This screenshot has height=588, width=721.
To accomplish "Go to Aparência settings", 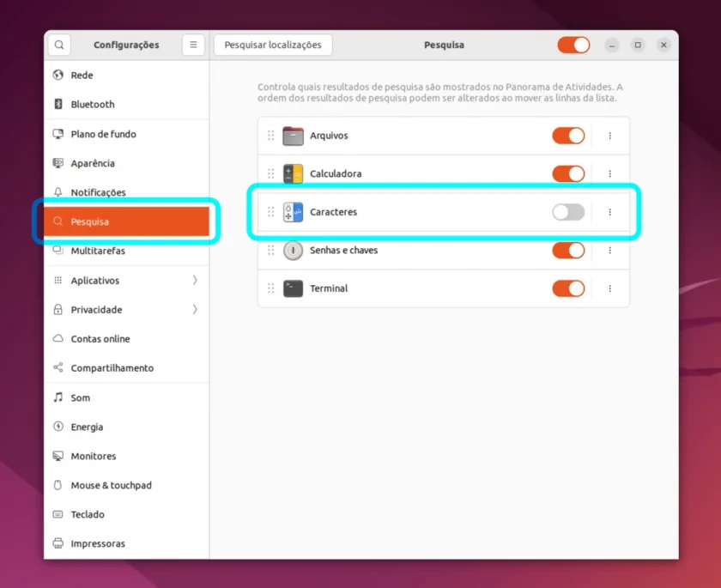I will tap(126, 163).
